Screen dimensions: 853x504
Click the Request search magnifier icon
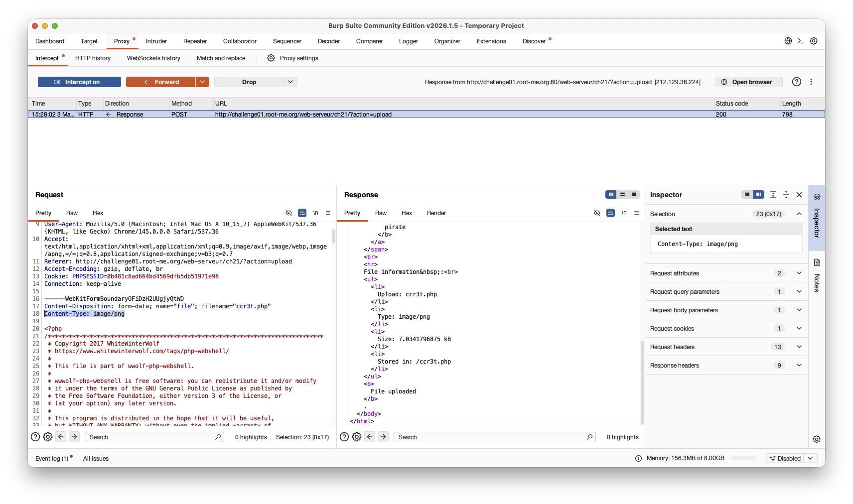tap(218, 437)
